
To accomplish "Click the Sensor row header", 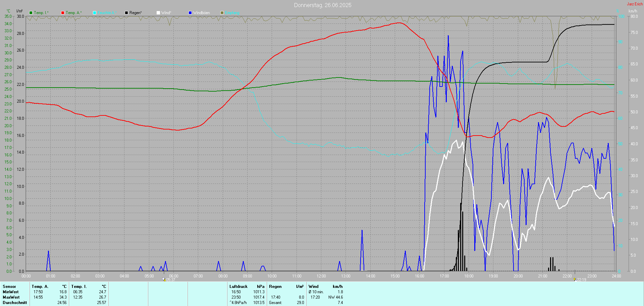I will click(x=9, y=287).
